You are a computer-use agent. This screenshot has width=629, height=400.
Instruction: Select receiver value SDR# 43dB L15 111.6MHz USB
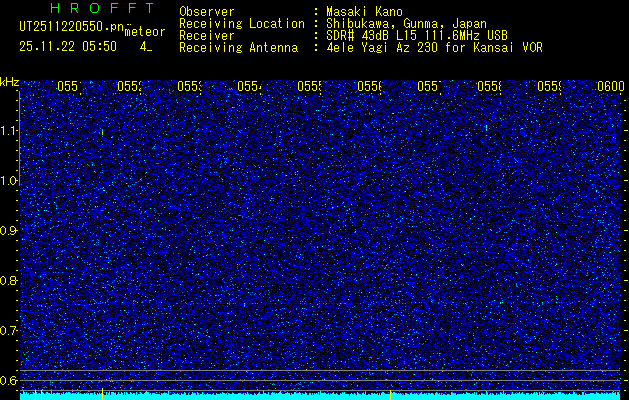point(417,36)
